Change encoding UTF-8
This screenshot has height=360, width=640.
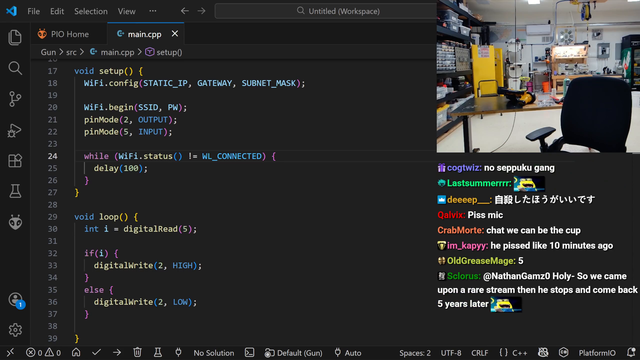[x=451, y=353]
